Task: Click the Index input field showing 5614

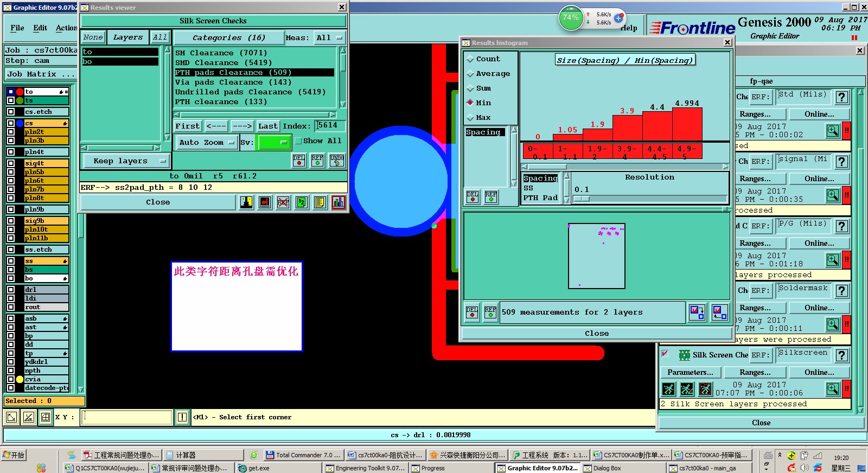Action: pos(330,126)
